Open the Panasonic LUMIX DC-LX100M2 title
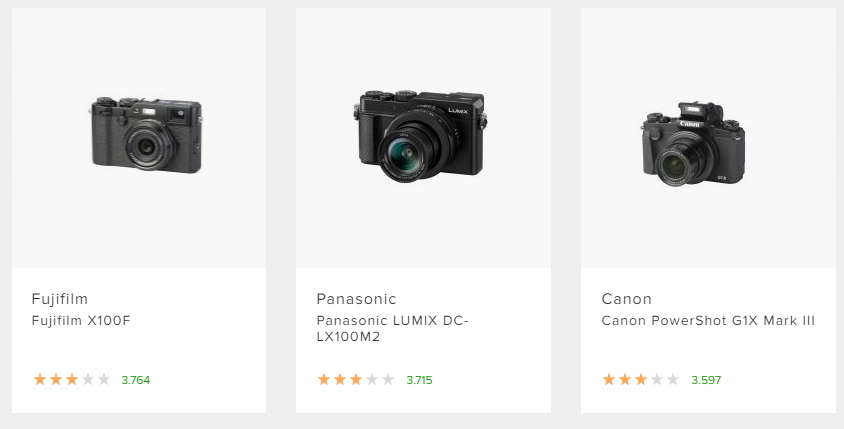 point(392,328)
